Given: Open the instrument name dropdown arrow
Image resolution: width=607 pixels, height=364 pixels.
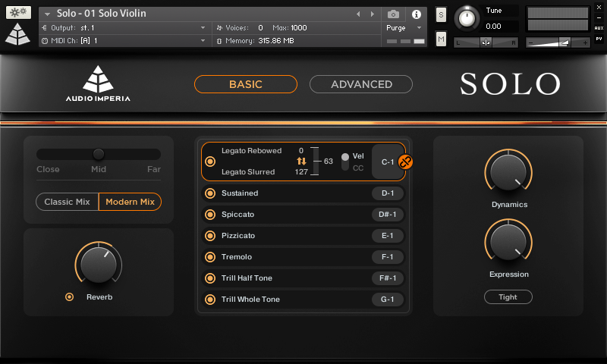Looking at the screenshot, I should 47,14.
